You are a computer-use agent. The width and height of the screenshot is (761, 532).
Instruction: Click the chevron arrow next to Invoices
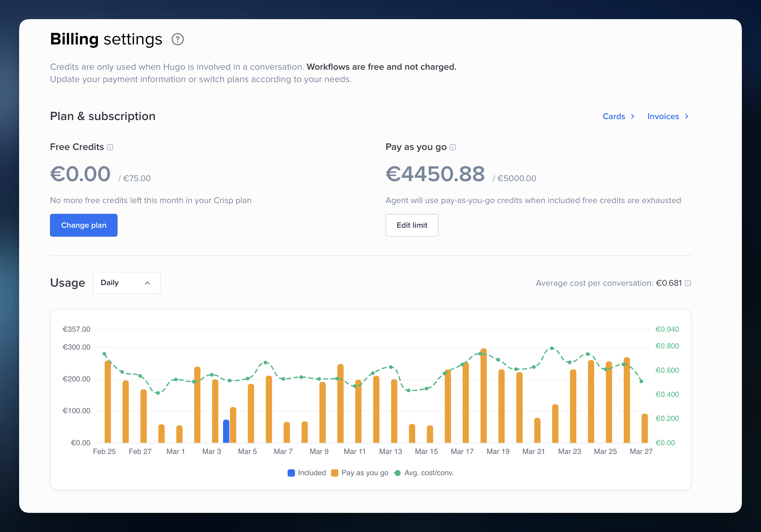(x=686, y=116)
